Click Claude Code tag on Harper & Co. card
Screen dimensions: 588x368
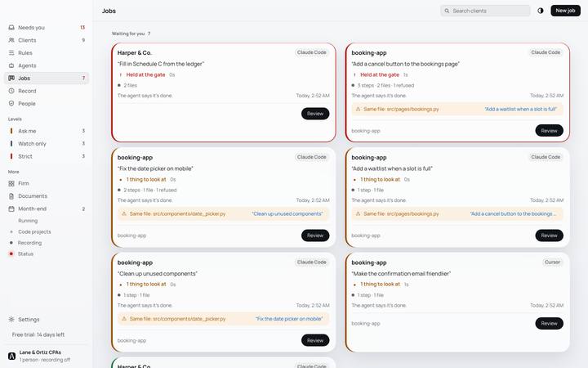(x=312, y=52)
